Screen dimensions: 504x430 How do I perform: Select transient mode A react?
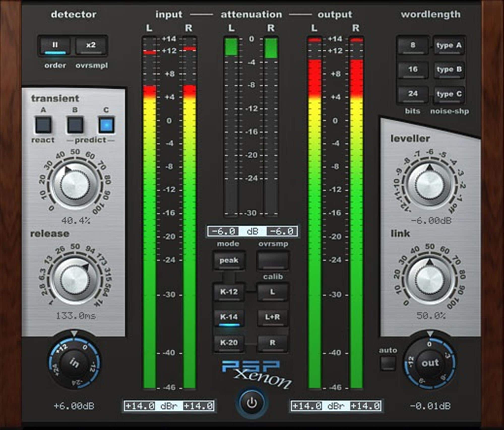(x=43, y=125)
